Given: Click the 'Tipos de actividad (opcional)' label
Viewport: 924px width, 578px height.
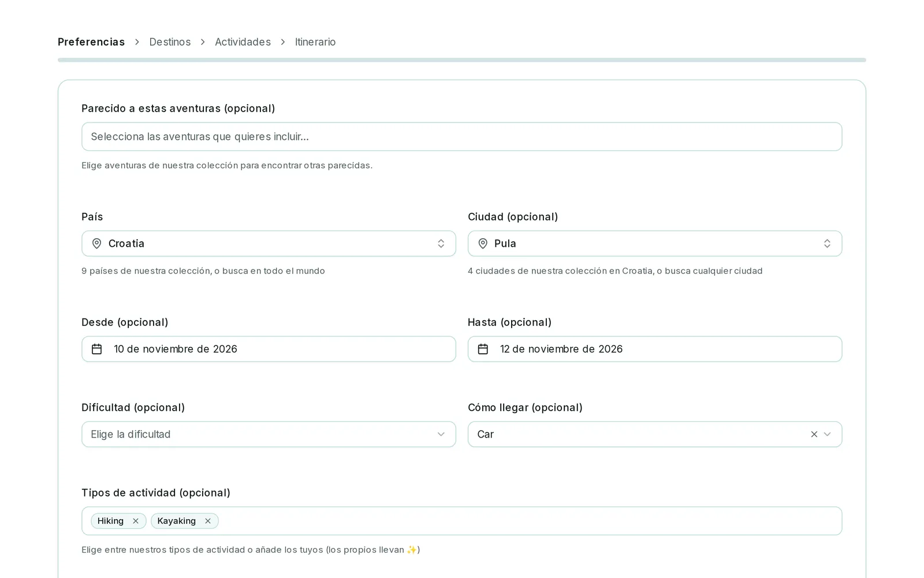Looking at the screenshot, I should click(x=156, y=492).
